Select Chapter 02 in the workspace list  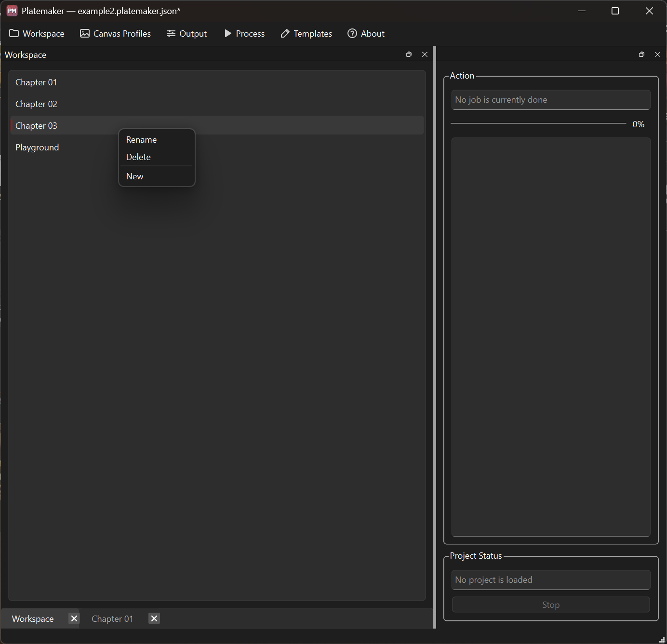pyautogui.click(x=217, y=104)
